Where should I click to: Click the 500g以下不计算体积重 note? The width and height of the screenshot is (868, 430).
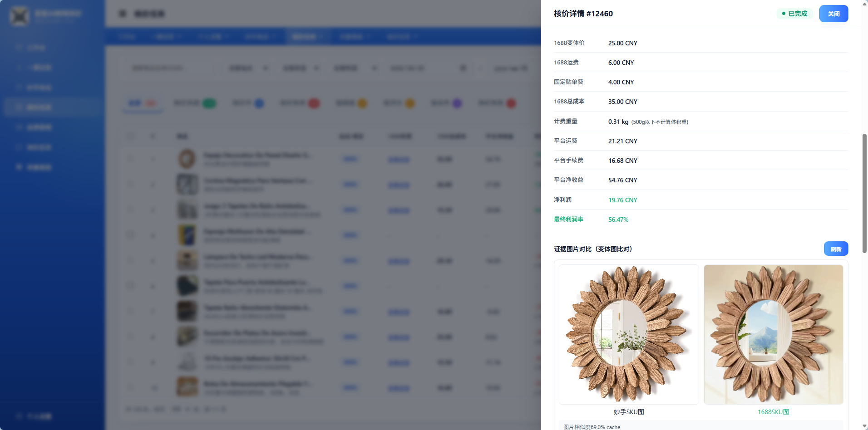(660, 122)
